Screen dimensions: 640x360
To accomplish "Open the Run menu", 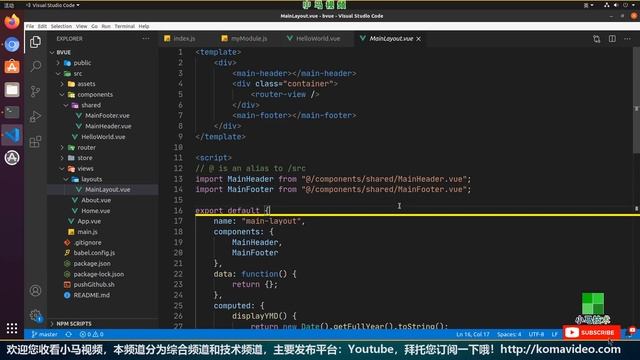I will coord(106,26).
